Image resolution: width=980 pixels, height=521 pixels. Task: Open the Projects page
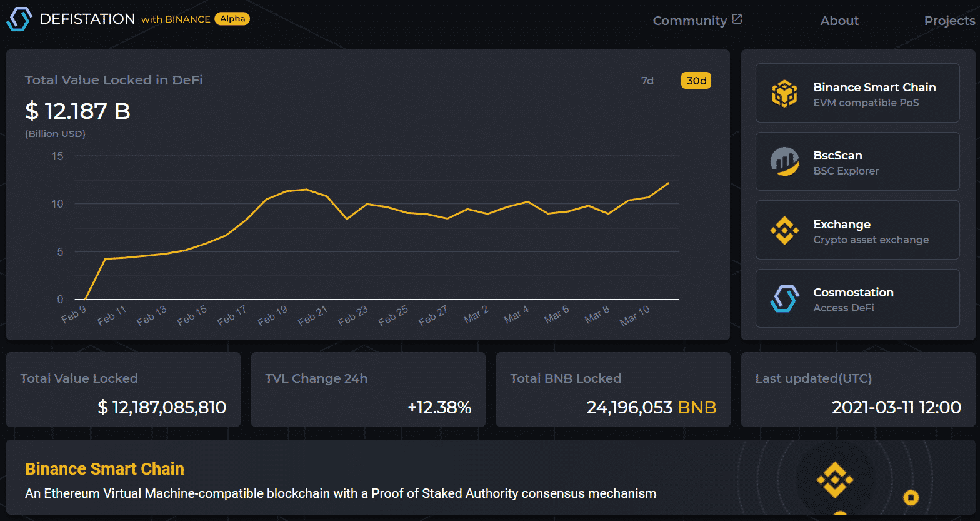(950, 21)
